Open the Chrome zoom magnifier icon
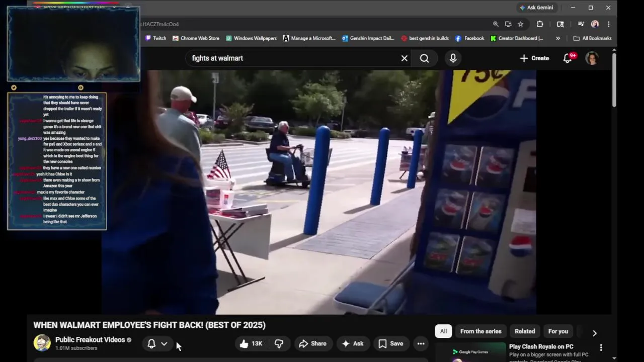This screenshot has height=362, width=644. [496, 24]
